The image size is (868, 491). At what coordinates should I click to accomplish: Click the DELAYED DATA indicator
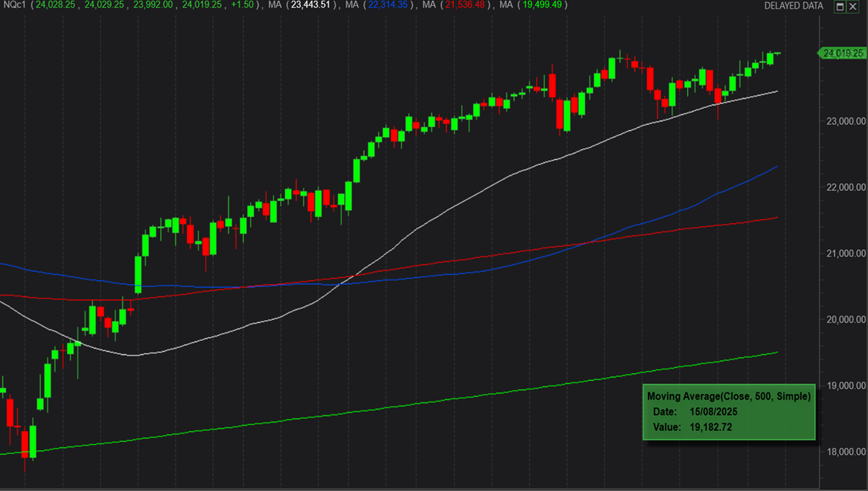793,6
